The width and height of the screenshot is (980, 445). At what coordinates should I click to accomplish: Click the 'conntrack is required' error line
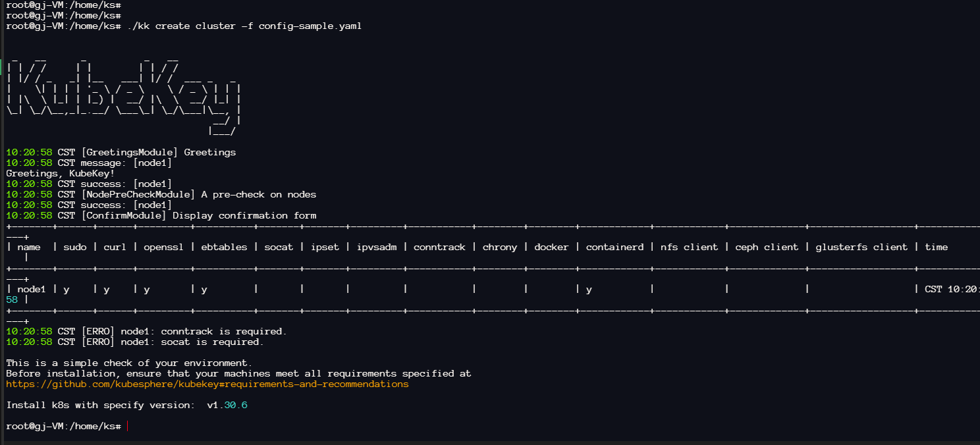(146, 331)
